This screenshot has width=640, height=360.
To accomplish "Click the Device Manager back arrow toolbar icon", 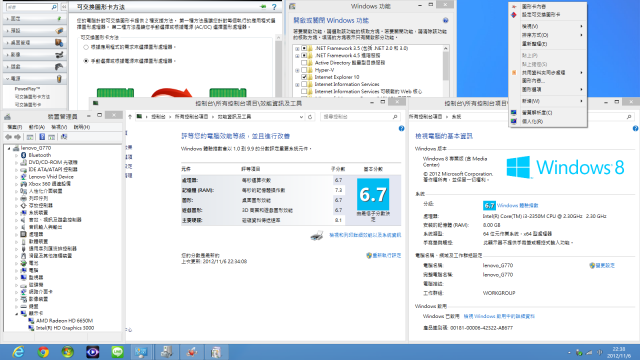I will (x=9, y=137).
